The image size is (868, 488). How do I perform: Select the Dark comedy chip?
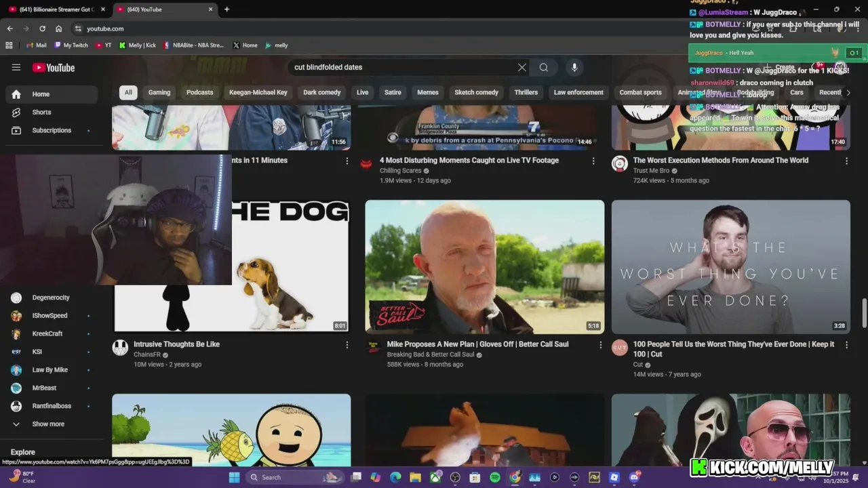click(322, 92)
